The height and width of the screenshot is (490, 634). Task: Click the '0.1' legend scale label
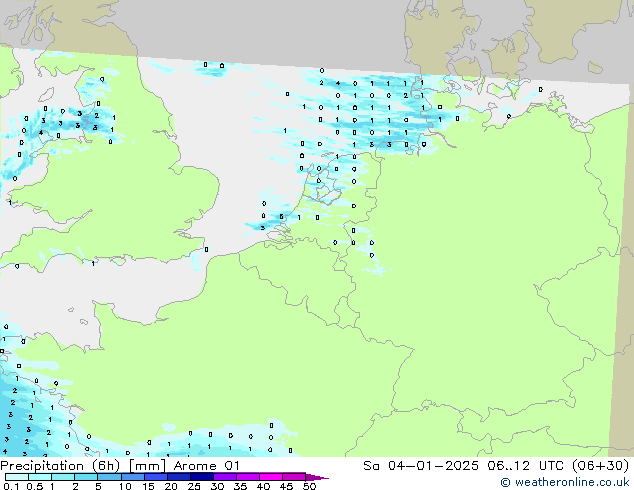pyautogui.click(x=12, y=486)
